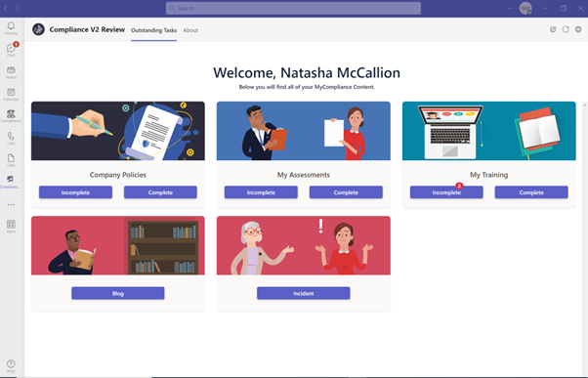This screenshot has height=378, width=588.
Task: Open the Files icon in sidebar
Action: point(11,160)
